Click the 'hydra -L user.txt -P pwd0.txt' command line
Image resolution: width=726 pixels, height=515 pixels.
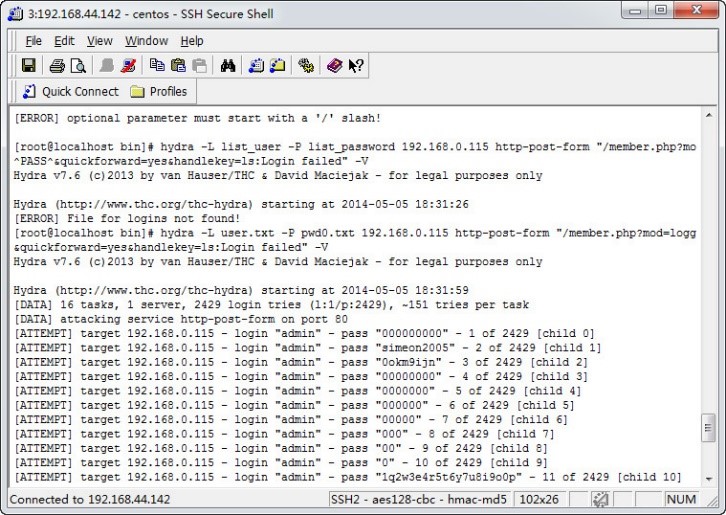[x=355, y=232]
